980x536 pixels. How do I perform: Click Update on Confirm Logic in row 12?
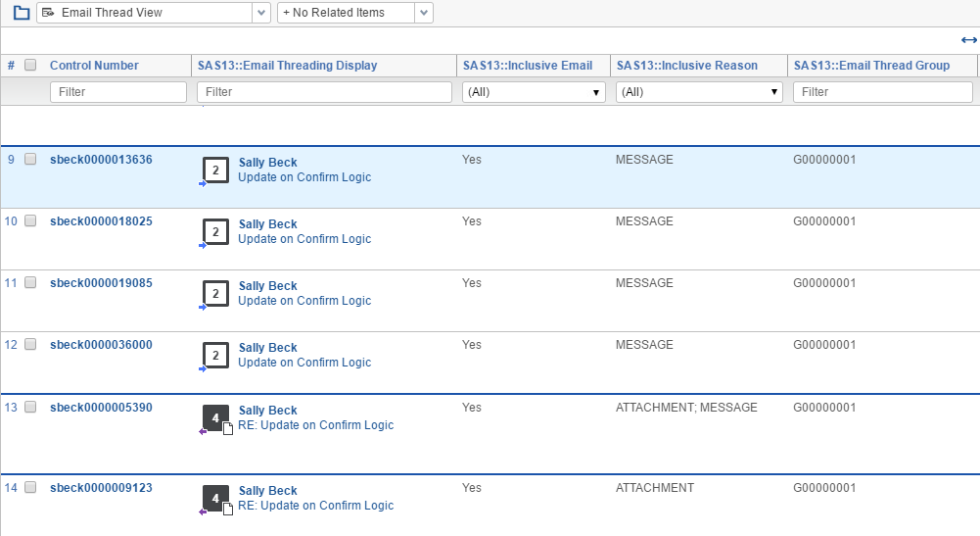(x=304, y=363)
